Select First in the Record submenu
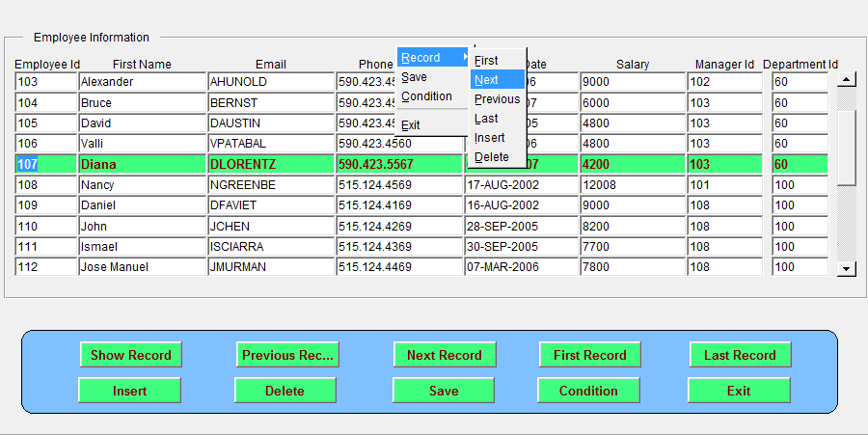 (497, 61)
